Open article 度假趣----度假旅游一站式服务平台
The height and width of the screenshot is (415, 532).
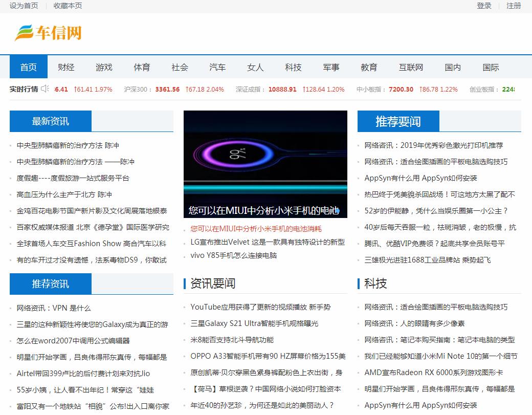[x=73, y=178]
